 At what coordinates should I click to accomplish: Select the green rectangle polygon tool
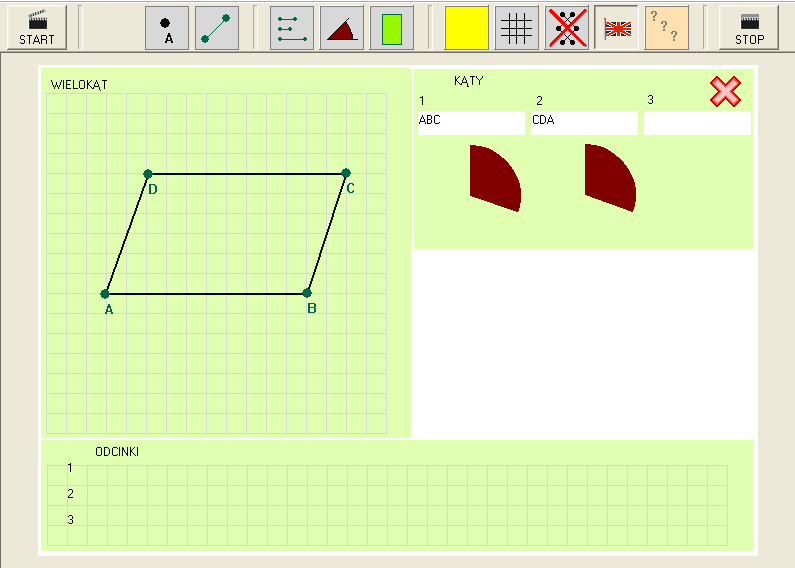[392, 28]
